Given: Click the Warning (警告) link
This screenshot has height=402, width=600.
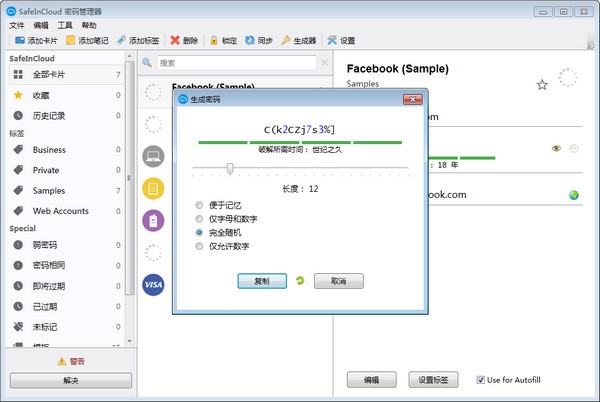Looking at the screenshot, I should 77,361.
